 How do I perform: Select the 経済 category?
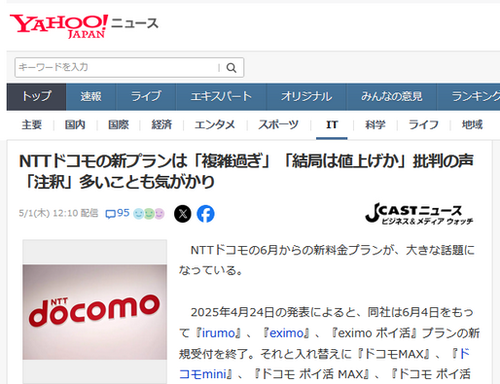click(162, 125)
